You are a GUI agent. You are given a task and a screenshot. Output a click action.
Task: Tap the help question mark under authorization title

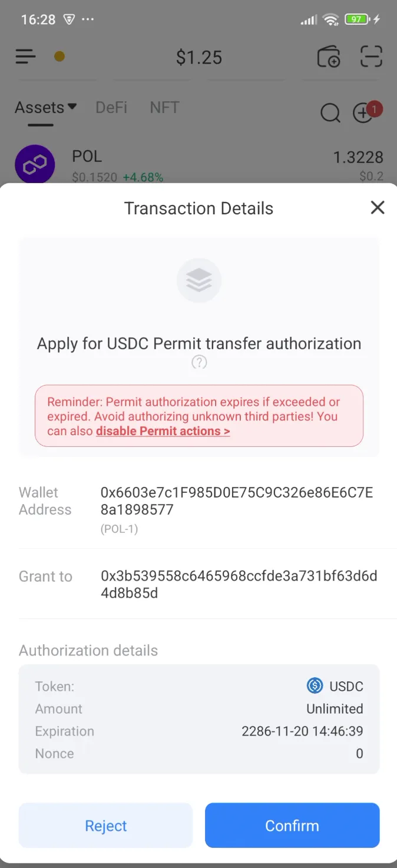tap(199, 362)
